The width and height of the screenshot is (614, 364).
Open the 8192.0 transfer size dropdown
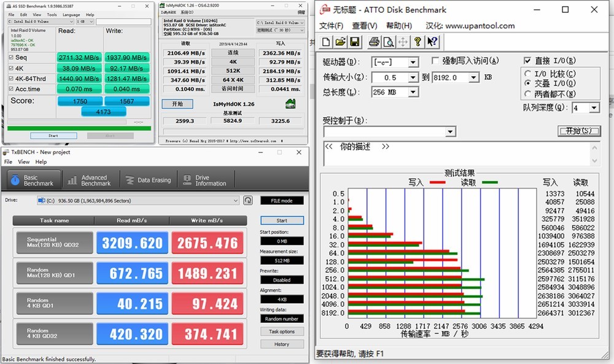pyautogui.click(x=456, y=77)
